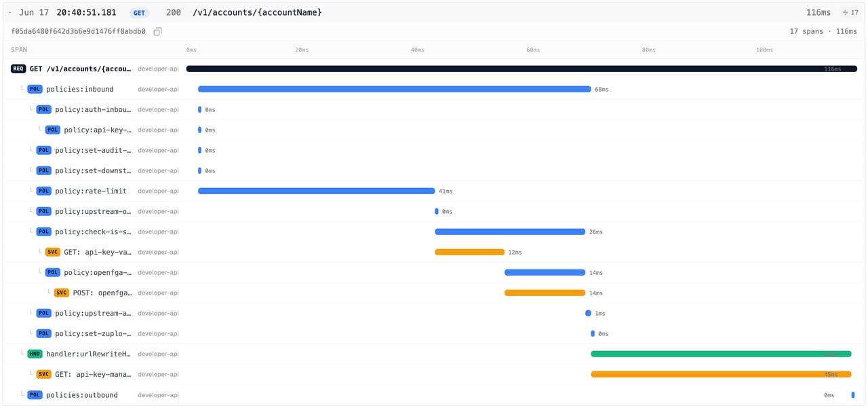Image resolution: width=868 pixels, height=408 pixels.
Task: Select the REQ badge on the root span
Action: click(x=18, y=69)
